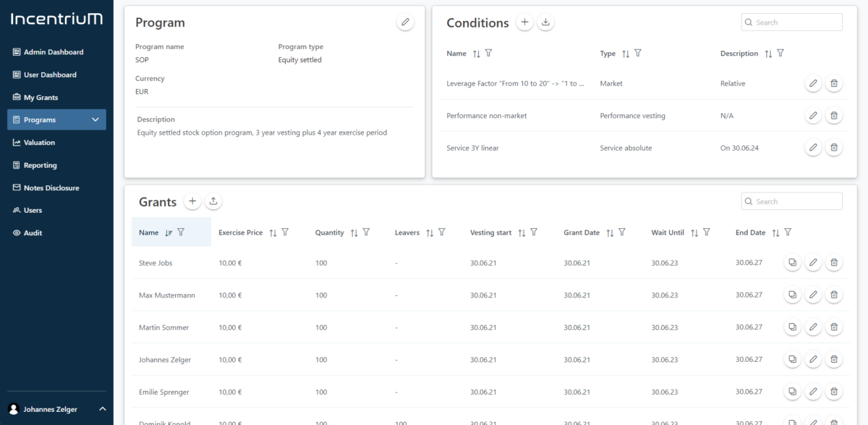Edit the Program details pencil icon
The height and width of the screenshot is (425, 868).
pos(406,22)
